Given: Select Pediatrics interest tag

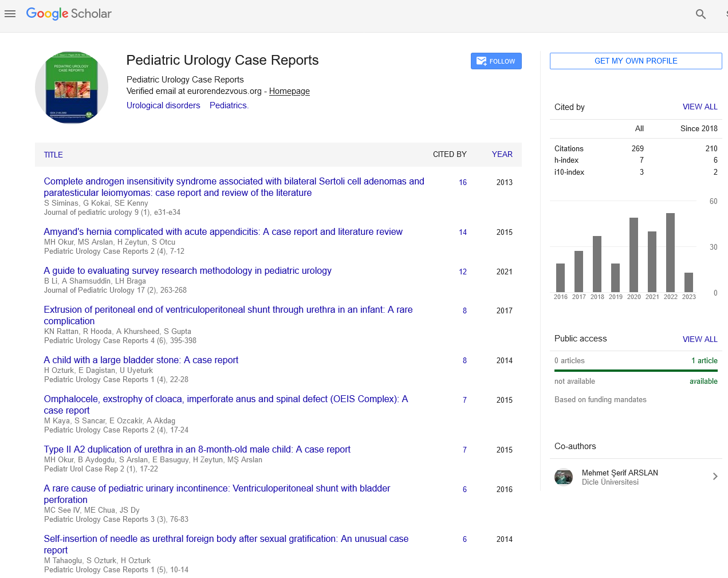Looking at the screenshot, I should [229, 105].
